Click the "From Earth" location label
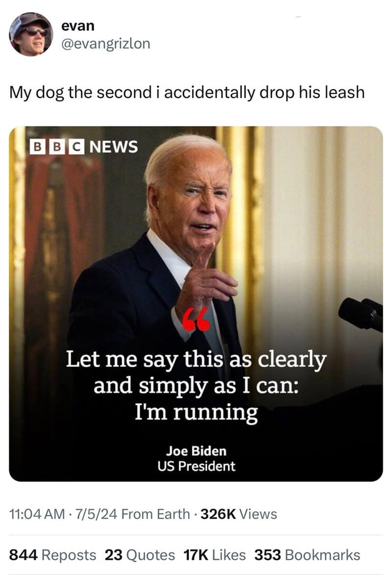 (x=155, y=514)
